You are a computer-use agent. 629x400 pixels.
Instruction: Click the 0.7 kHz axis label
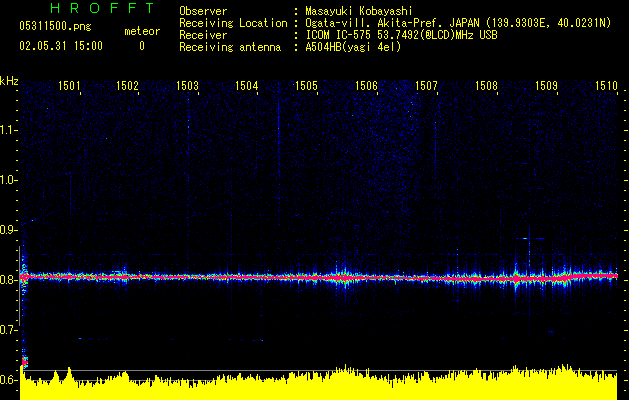pos(8,330)
